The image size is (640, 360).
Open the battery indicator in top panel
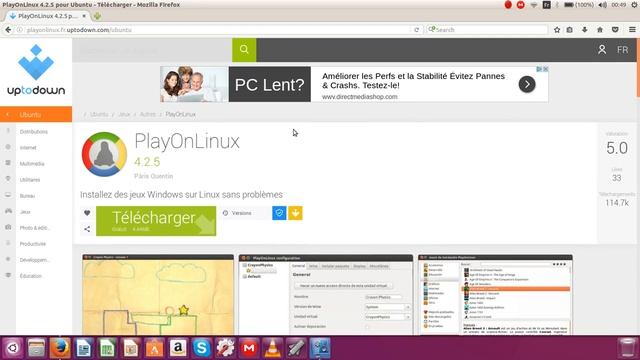pyautogui.click(x=579, y=5)
